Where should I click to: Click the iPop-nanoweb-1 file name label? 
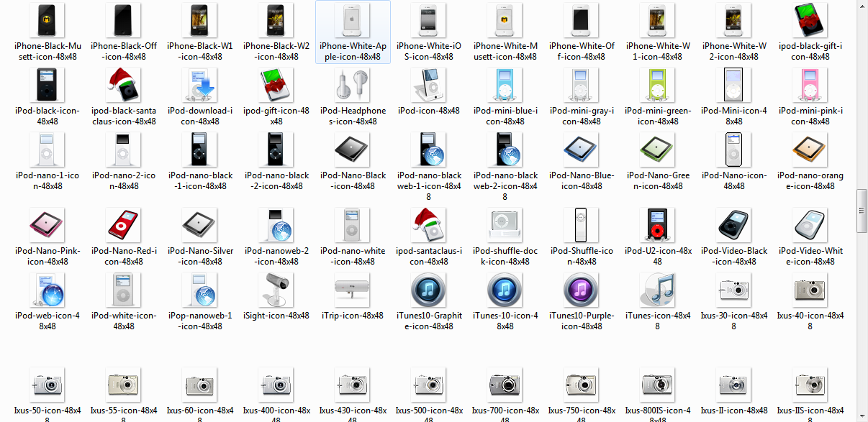click(200, 321)
